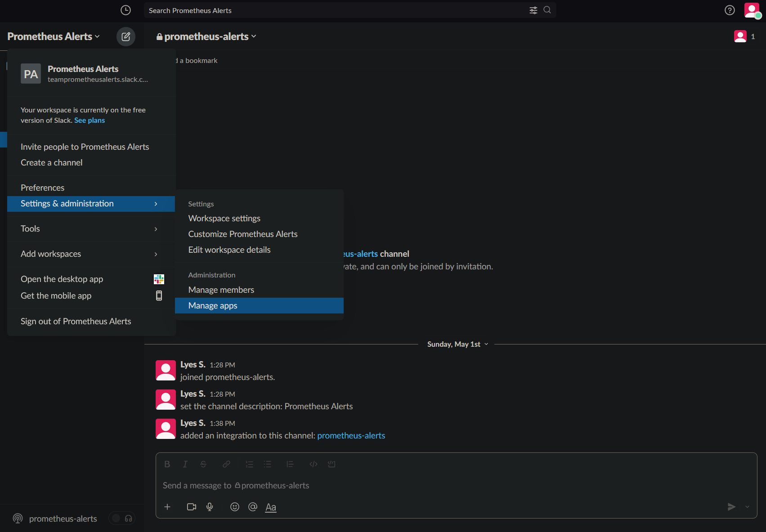Open Prometheus Alerts workspace dropdown
This screenshot has height=532, width=766.
pyautogui.click(x=54, y=36)
